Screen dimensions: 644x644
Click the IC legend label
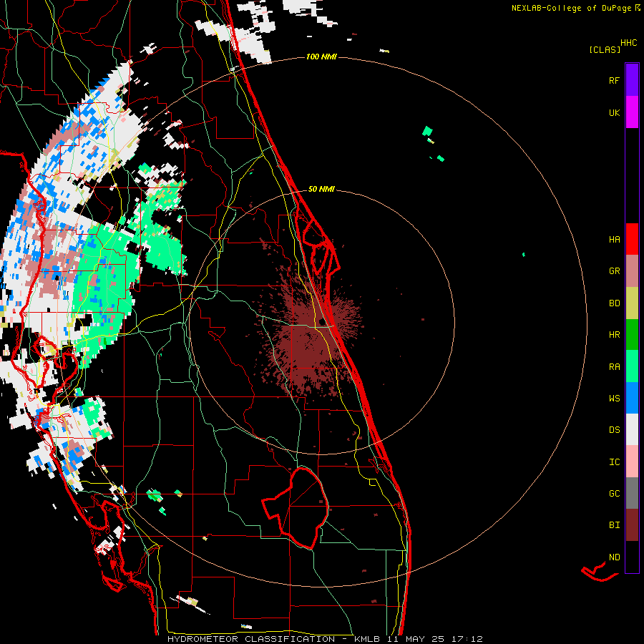[x=614, y=462]
